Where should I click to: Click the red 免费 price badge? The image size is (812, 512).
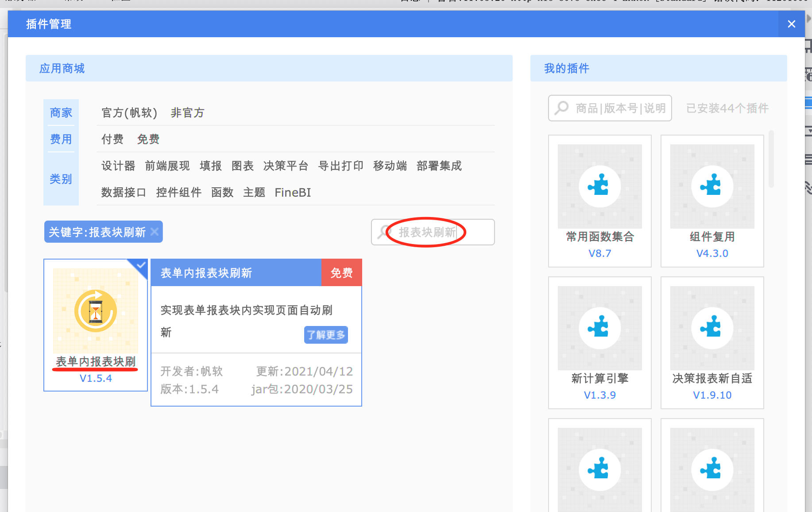click(341, 272)
